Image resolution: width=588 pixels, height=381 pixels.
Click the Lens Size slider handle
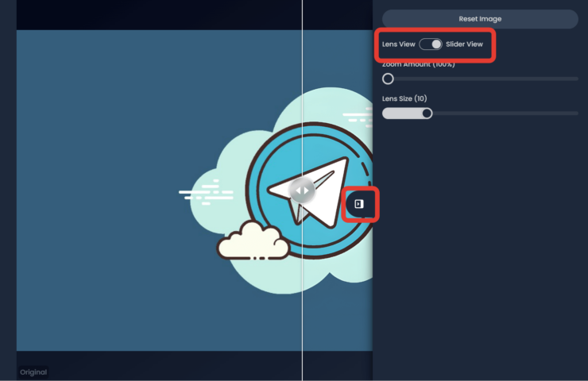(427, 114)
